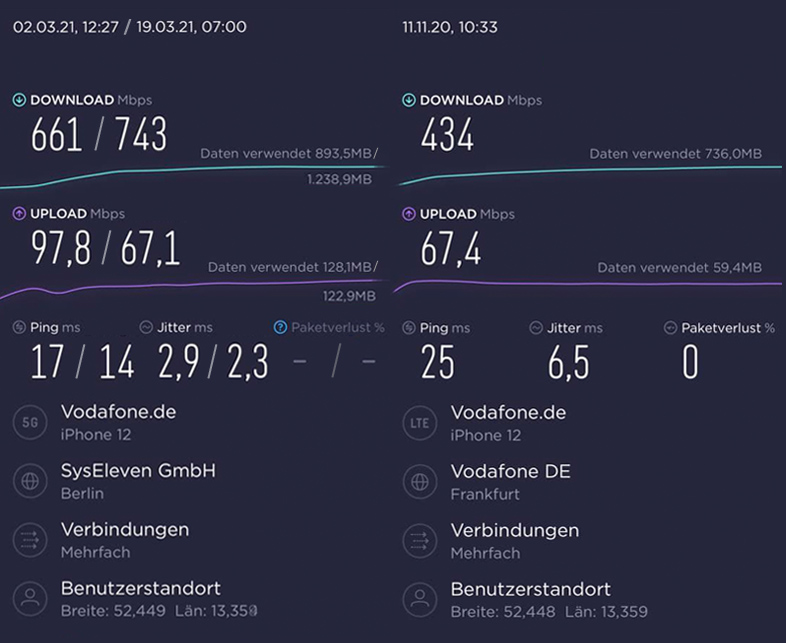This screenshot has height=643, width=786.
Task: Click the blue question mark Paketverlust icon
Action: pyautogui.click(x=280, y=328)
